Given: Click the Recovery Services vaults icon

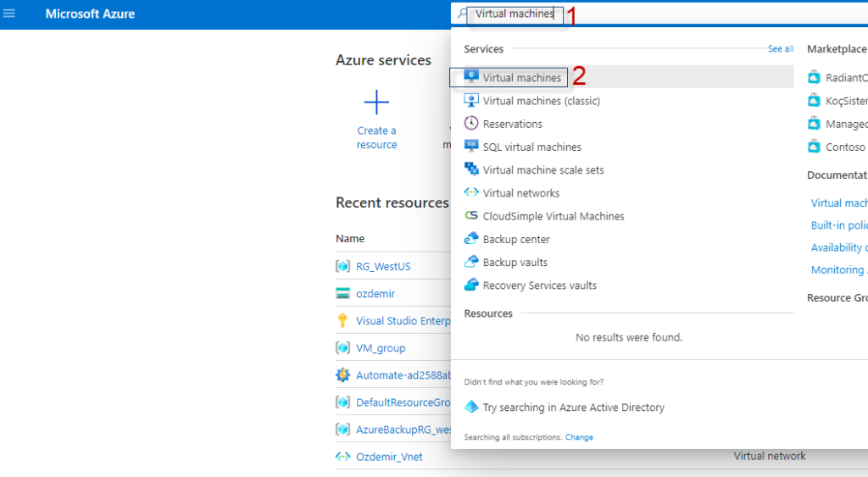Looking at the screenshot, I should 471,285.
